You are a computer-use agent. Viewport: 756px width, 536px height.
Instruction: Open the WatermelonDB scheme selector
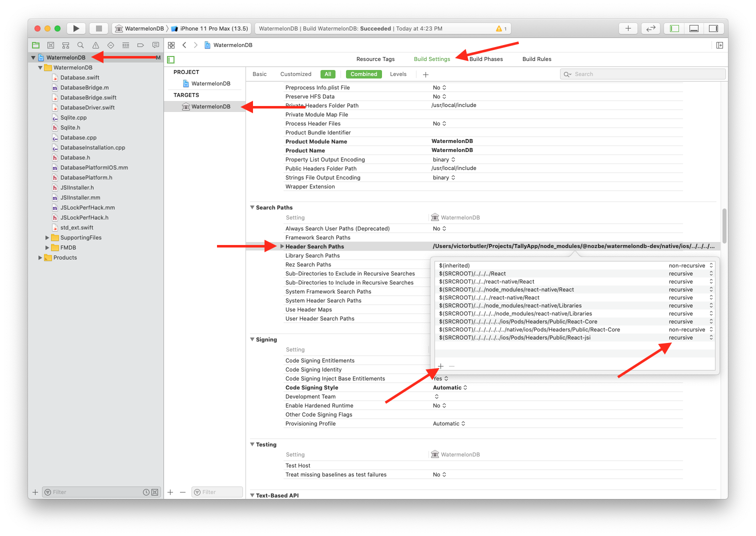139,28
